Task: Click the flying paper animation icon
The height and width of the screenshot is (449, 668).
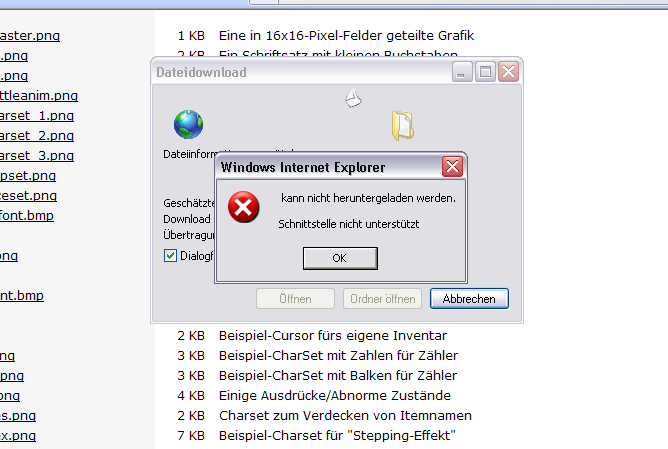Action: (x=353, y=98)
